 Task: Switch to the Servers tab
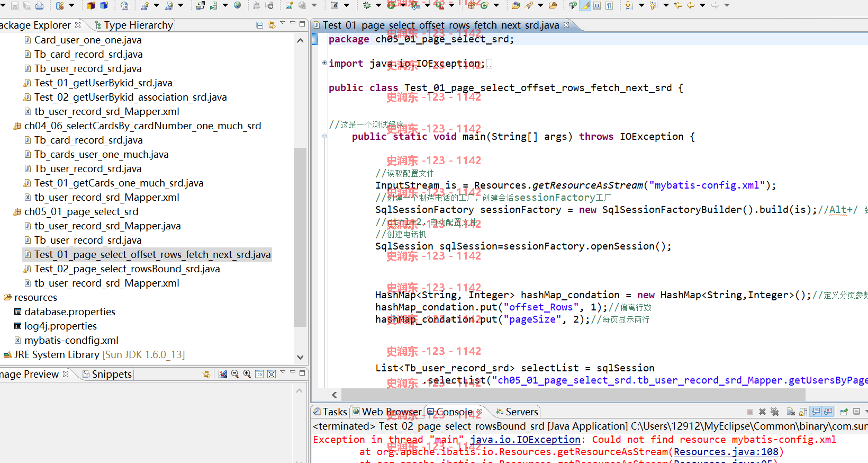point(517,412)
